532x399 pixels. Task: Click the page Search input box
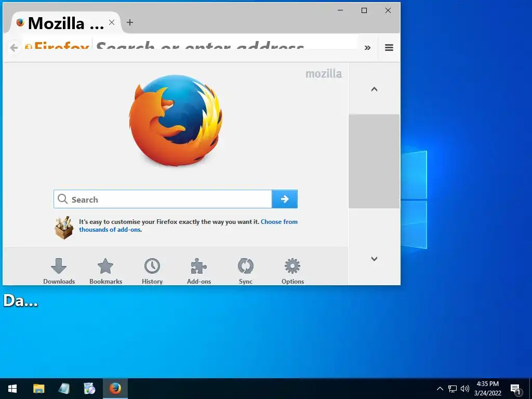[163, 199]
